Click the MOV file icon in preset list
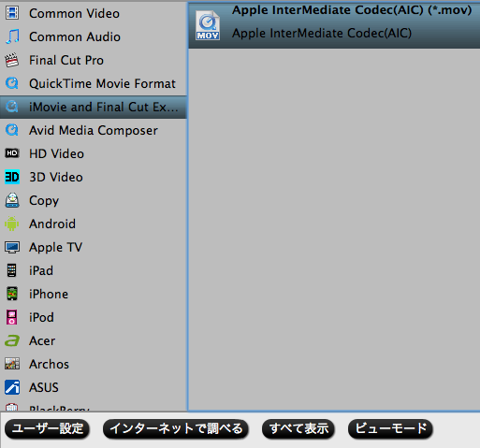This screenshot has width=480, height=448. [x=208, y=25]
